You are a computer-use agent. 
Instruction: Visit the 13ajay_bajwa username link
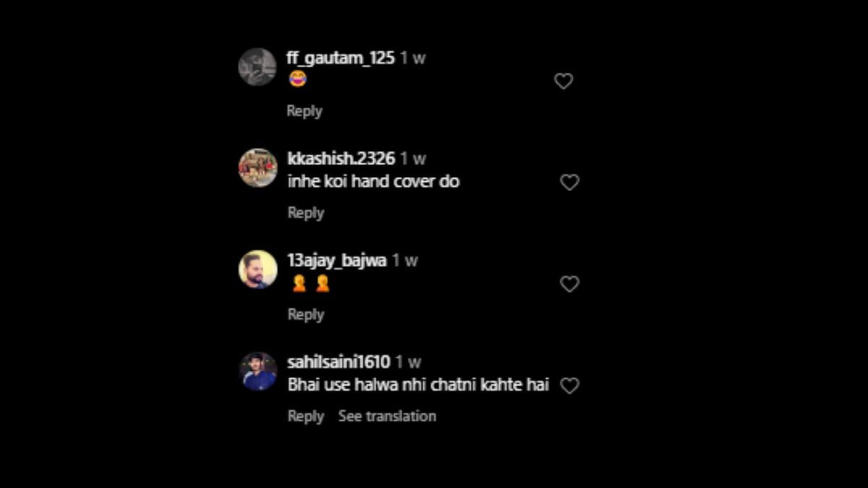(x=337, y=260)
